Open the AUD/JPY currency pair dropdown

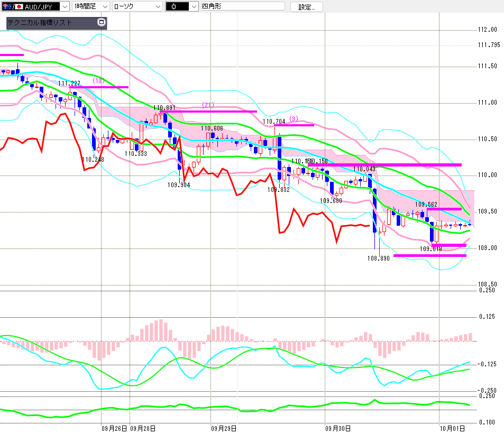pyautogui.click(x=35, y=6)
